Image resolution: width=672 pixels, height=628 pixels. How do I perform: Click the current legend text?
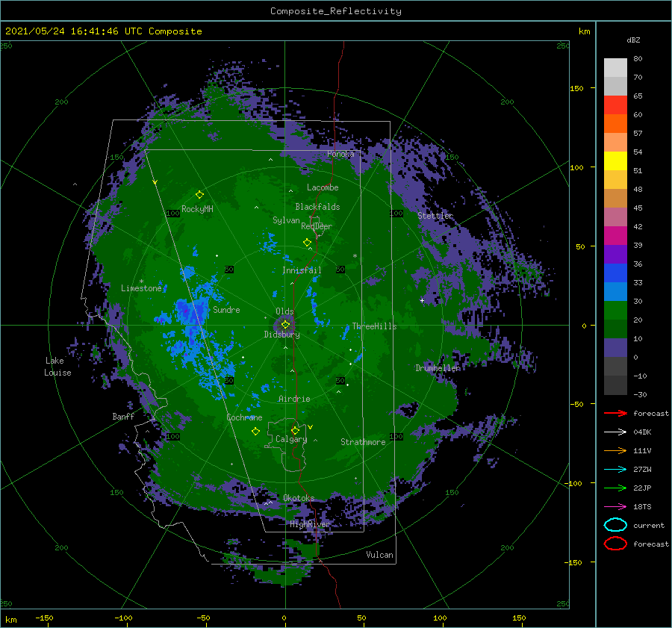[x=649, y=526]
